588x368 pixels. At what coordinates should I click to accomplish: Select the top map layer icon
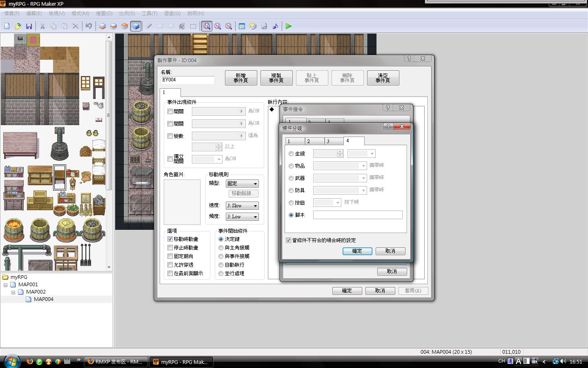coord(125,26)
